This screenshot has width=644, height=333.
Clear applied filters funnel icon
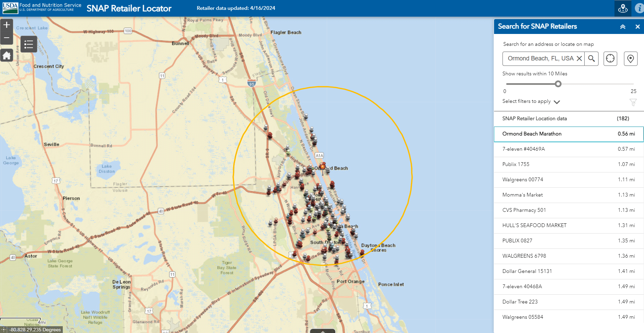[x=633, y=102]
